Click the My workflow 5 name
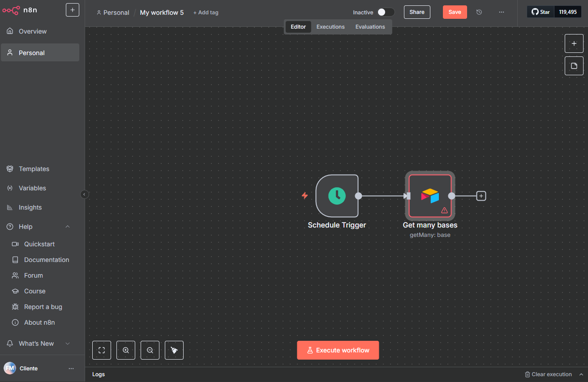The height and width of the screenshot is (382, 588). pos(162,13)
